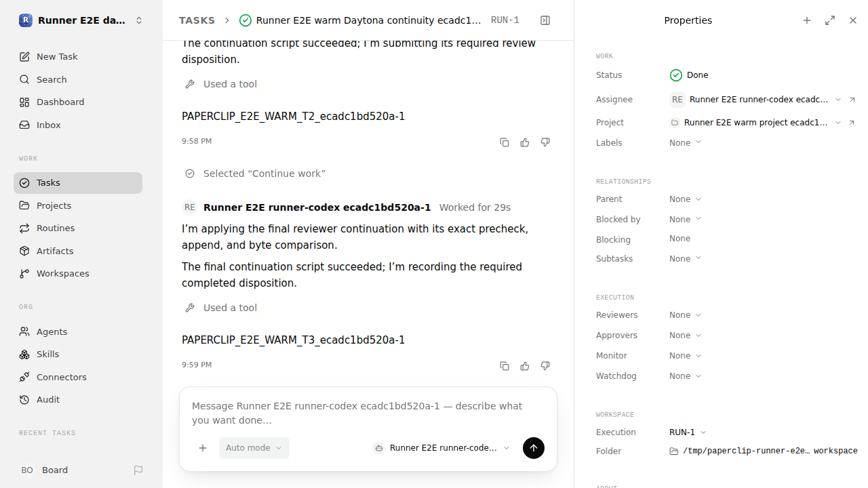Viewport: 868px width, 488px height.
Task: Thumbs down the 9:59 PM message
Action: pos(545,366)
